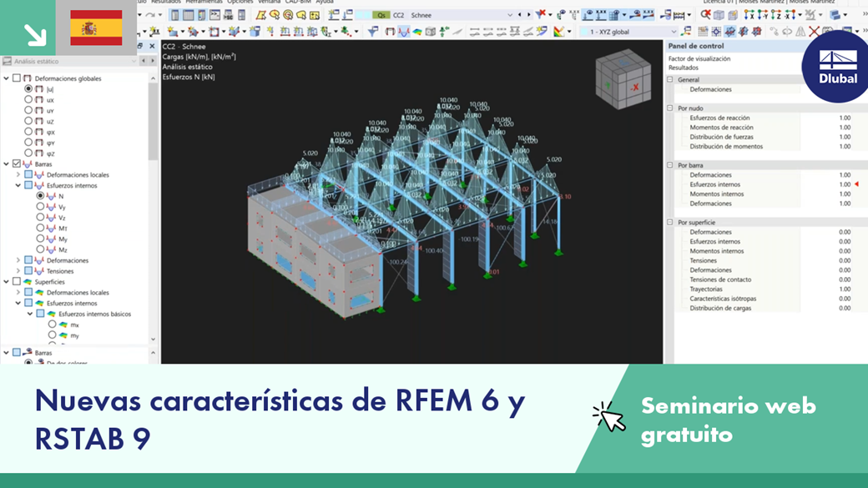The height and width of the screenshot is (488, 868).
Task: Click the navigation cube in viewport
Action: coord(623,79)
